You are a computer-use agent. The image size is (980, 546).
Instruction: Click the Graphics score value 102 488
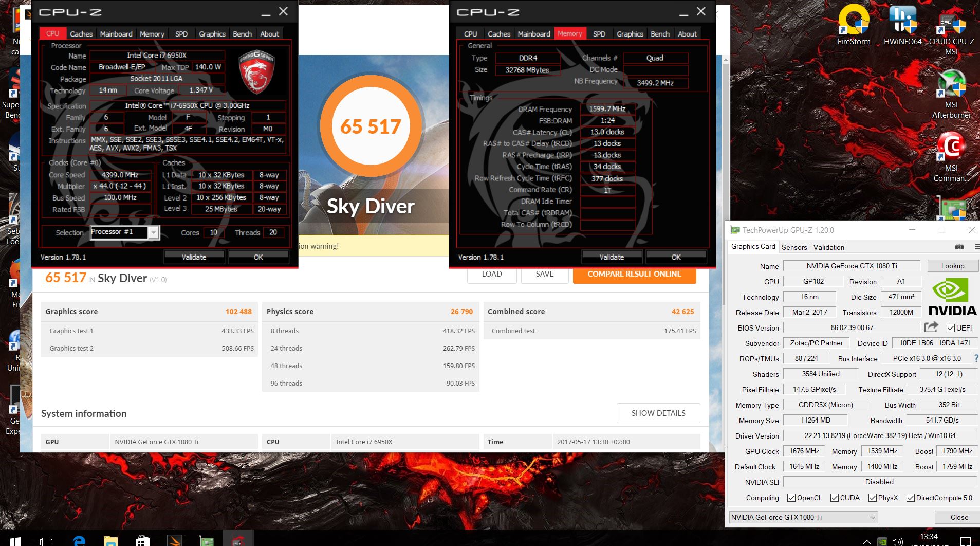click(x=238, y=312)
